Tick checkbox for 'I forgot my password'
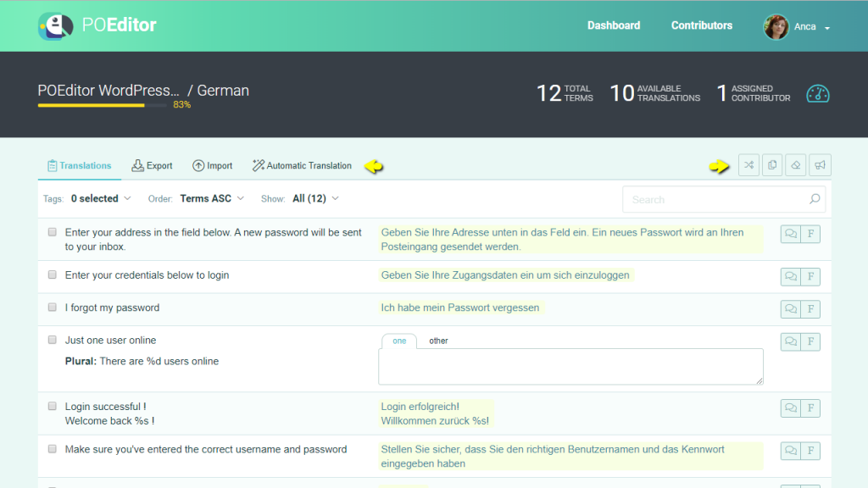 pyautogui.click(x=52, y=307)
